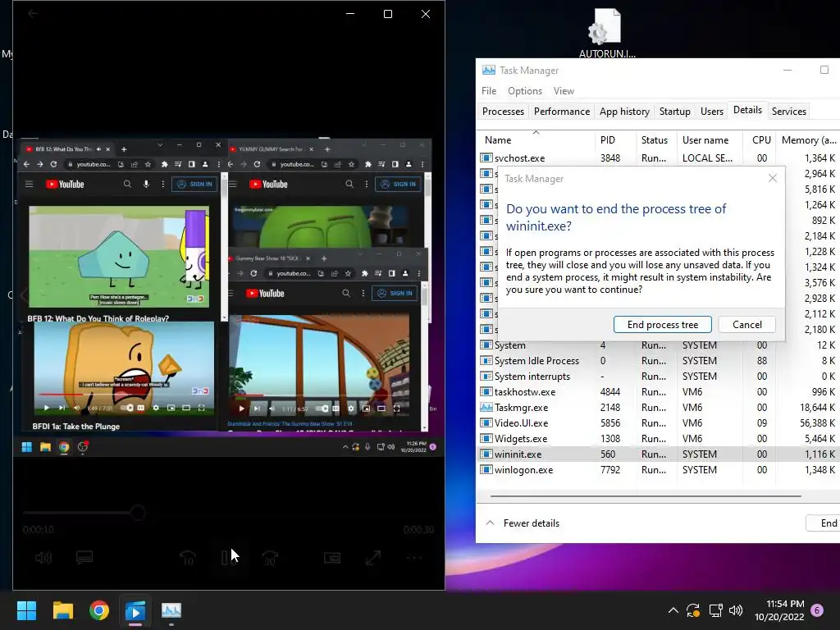Select the System process row
840x630 pixels.
click(659, 345)
